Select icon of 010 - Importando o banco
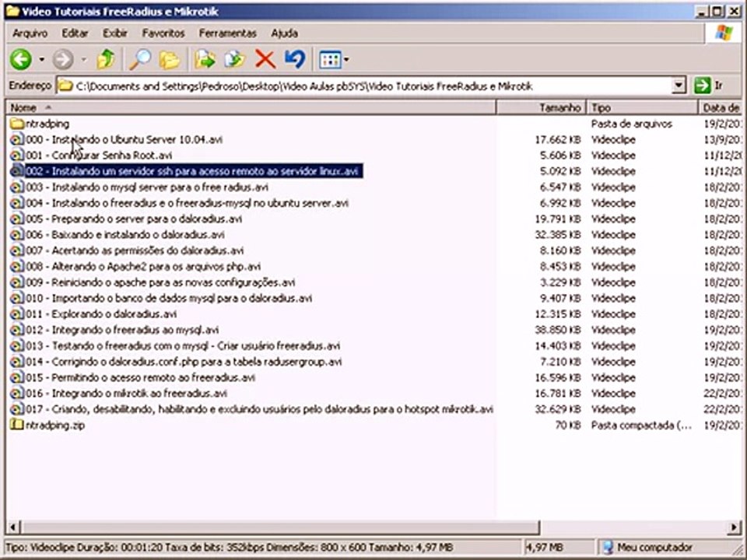 click(17, 298)
